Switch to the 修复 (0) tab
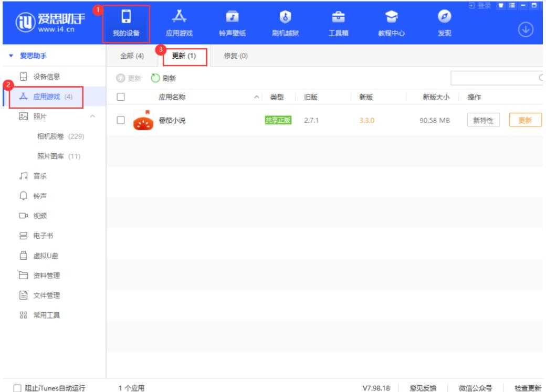This screenshot has width=546, height=392. click(233, 56)
